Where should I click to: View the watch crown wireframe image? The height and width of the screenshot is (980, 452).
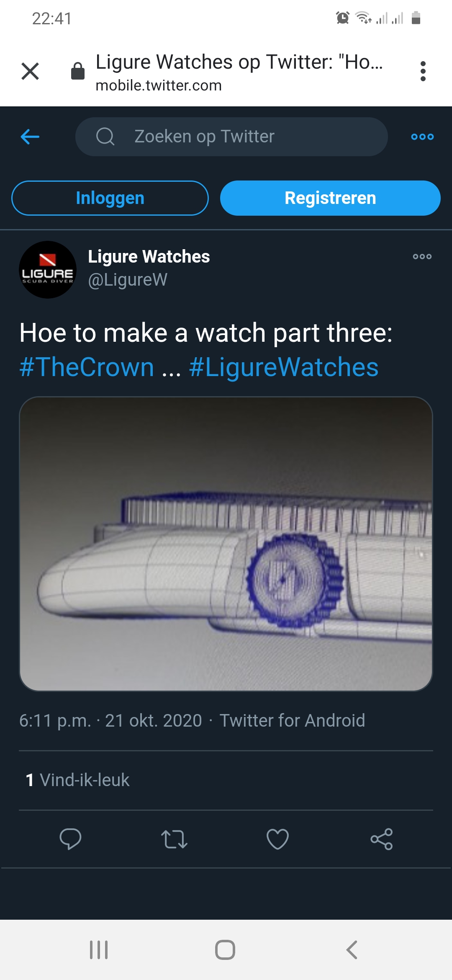click(x=226, y=544)
